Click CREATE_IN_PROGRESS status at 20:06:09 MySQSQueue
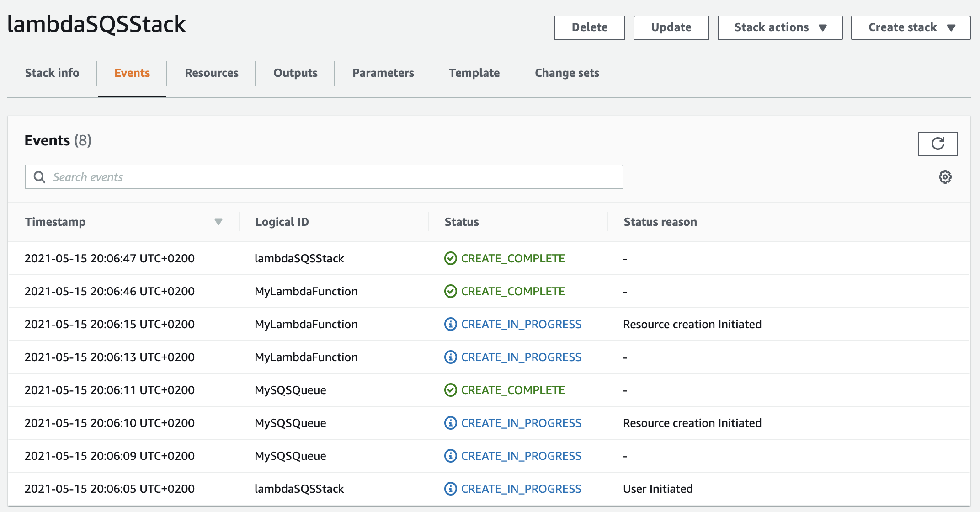Image resolution: width=980 pixels, height=512 pixels. [x=521, y=456]
